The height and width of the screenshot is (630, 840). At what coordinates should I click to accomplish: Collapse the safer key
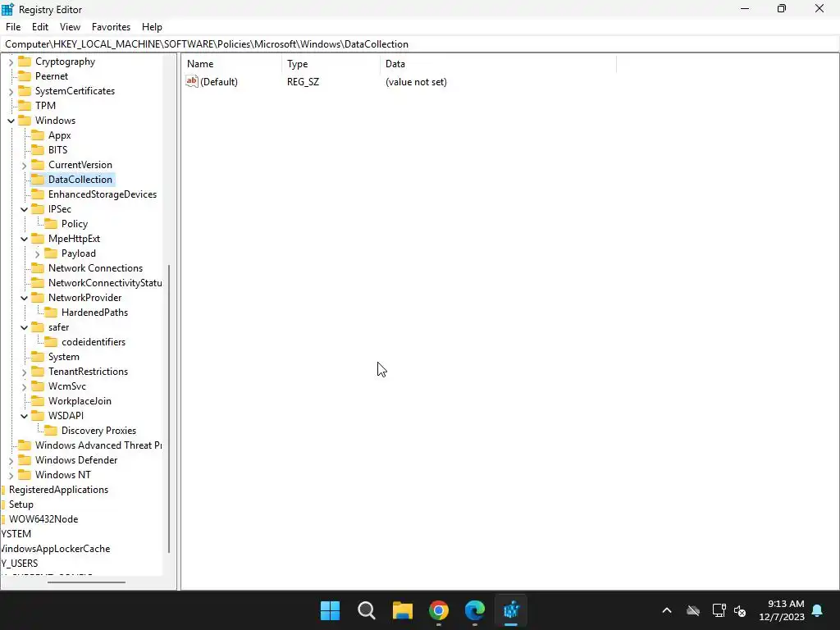pos(24,327)
